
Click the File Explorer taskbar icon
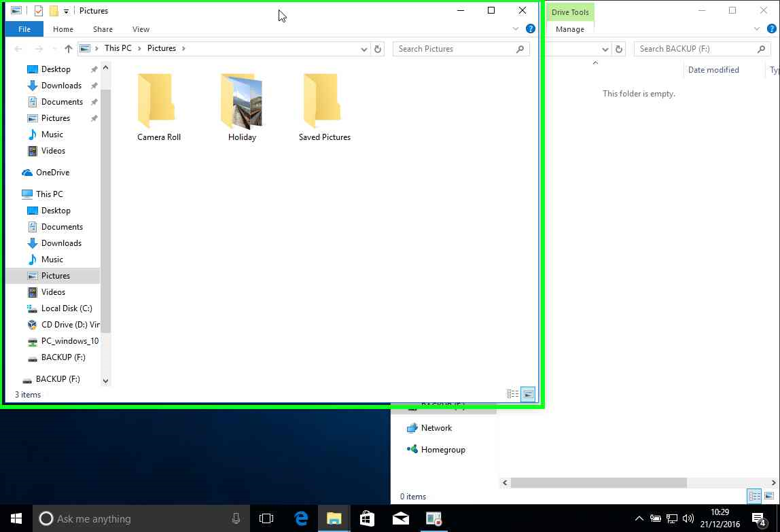pyautogui.click(x=334, y=518)
